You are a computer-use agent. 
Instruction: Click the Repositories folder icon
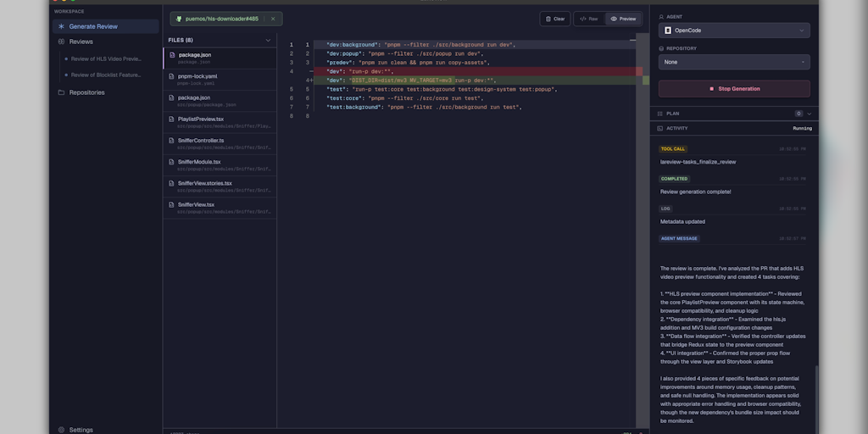[61, 92]
